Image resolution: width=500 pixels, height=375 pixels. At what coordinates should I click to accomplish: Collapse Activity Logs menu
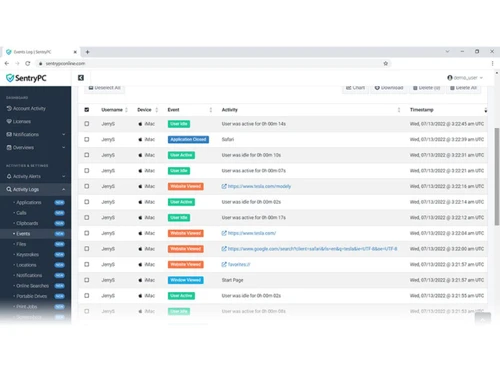pyautogui.click(x=35, y=189)
